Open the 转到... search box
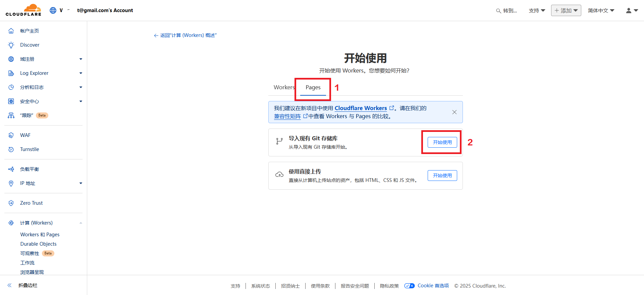Image resolution: width=644 pixels, height=295 pixels. tap(506, 11)
